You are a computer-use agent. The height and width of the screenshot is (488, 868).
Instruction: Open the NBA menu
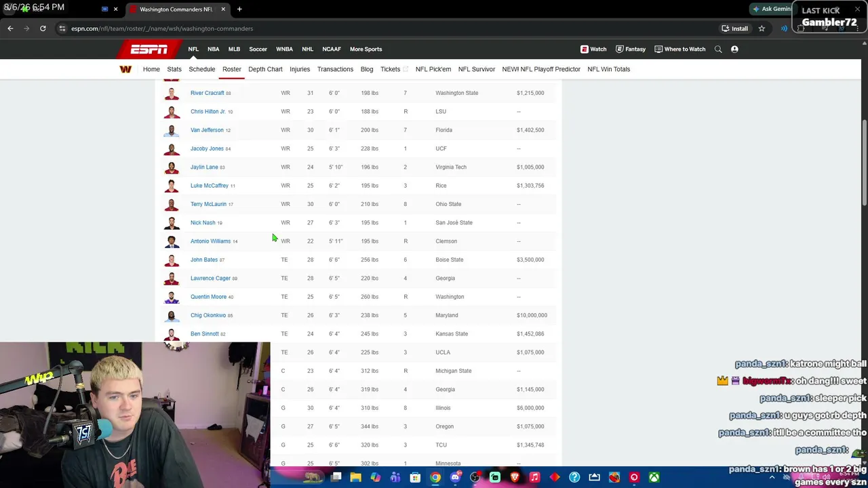pyautogui.click(x=213, y=49)
